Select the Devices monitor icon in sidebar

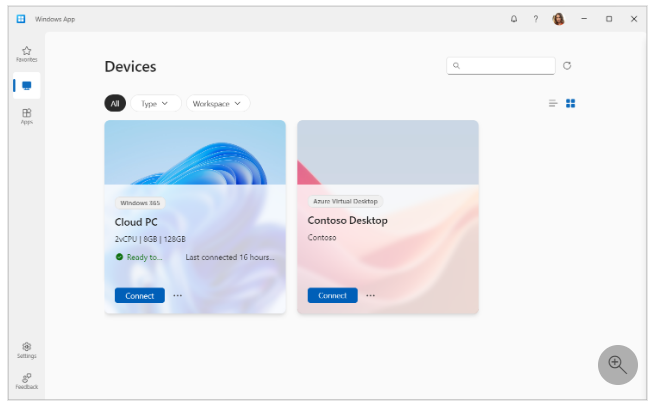27,86
